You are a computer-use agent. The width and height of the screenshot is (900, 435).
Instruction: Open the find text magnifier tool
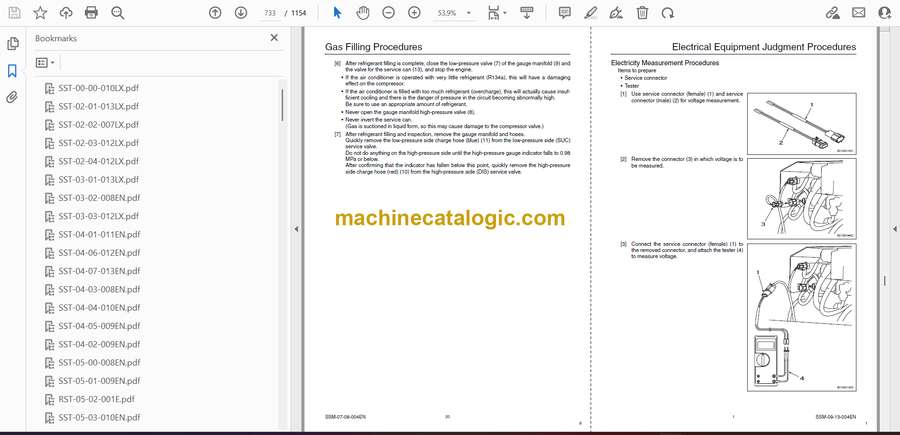pyautogui.click(x=118, y=13)
